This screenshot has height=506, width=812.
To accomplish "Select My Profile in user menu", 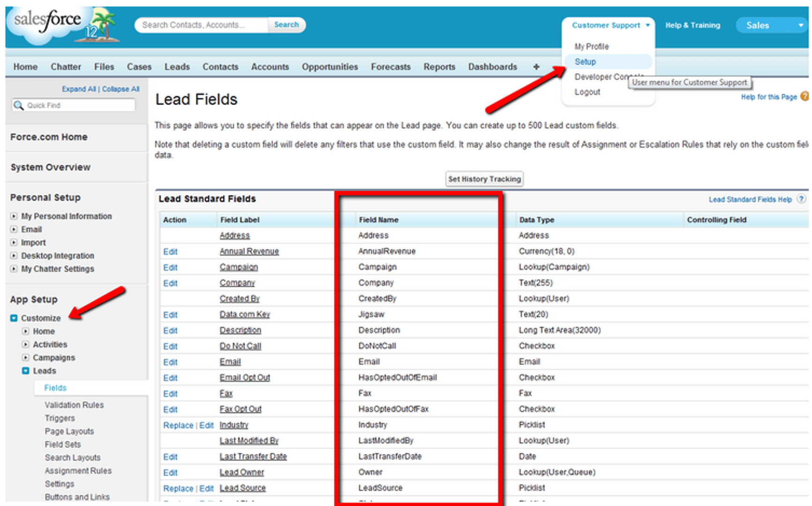I will coord(591,46).
